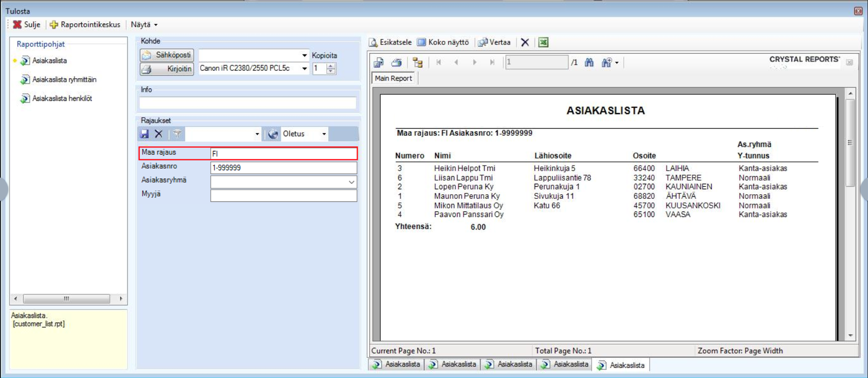This screenshot has height=378, width=868.
Task: Open the Oletus dropdown
Action: click(x=324, y=134)
